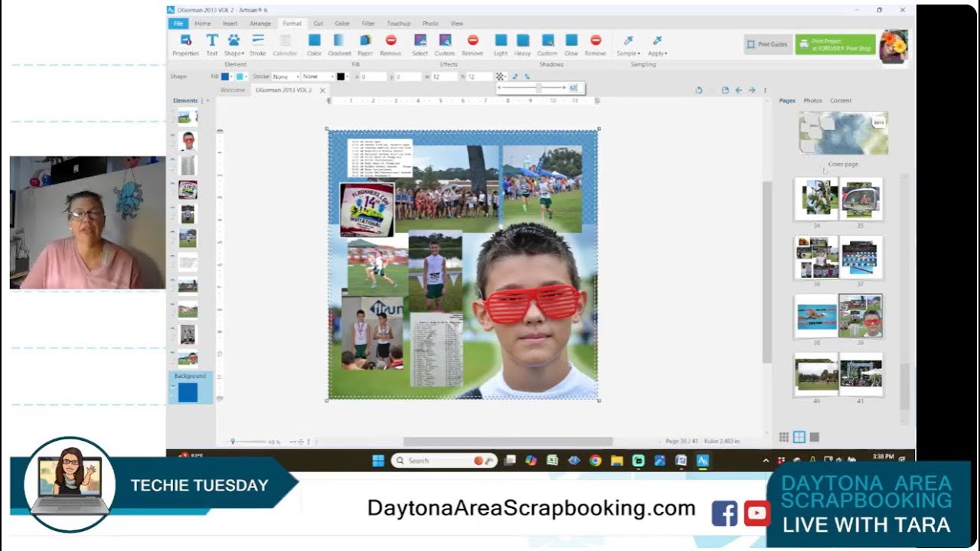This screenshot has width=980, height=551.
Task: Open File Explorer from the taskbar
Action: [x=616, y=461]
